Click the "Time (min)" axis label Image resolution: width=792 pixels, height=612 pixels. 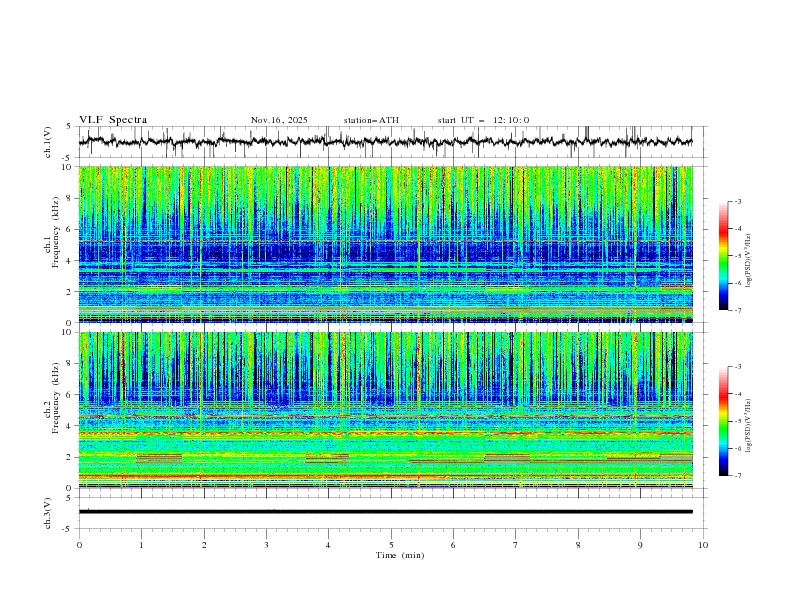pyautogui.click(x=400, y=555)
